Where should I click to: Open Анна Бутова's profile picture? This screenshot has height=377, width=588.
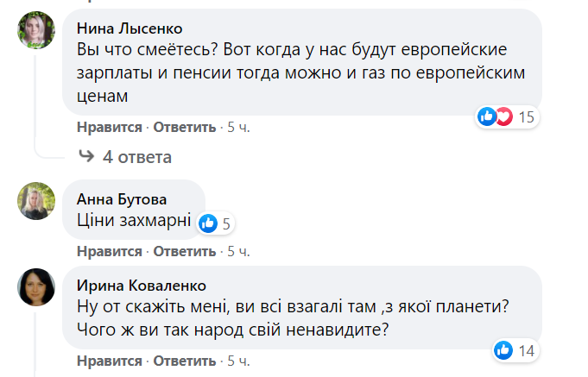37,201
